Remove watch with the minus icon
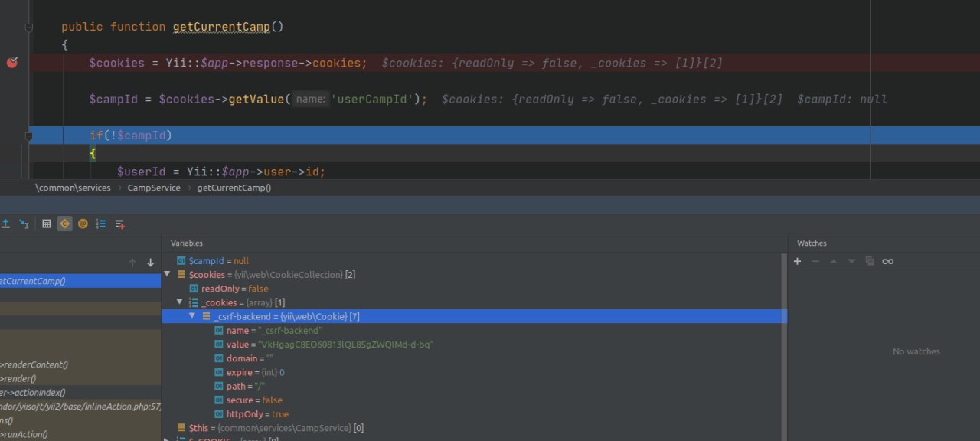 click(815, 261)
